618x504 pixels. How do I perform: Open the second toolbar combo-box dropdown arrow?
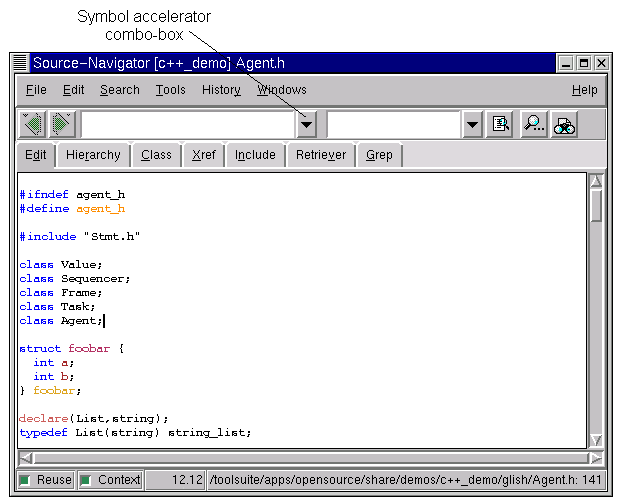[x=472, y=125]
